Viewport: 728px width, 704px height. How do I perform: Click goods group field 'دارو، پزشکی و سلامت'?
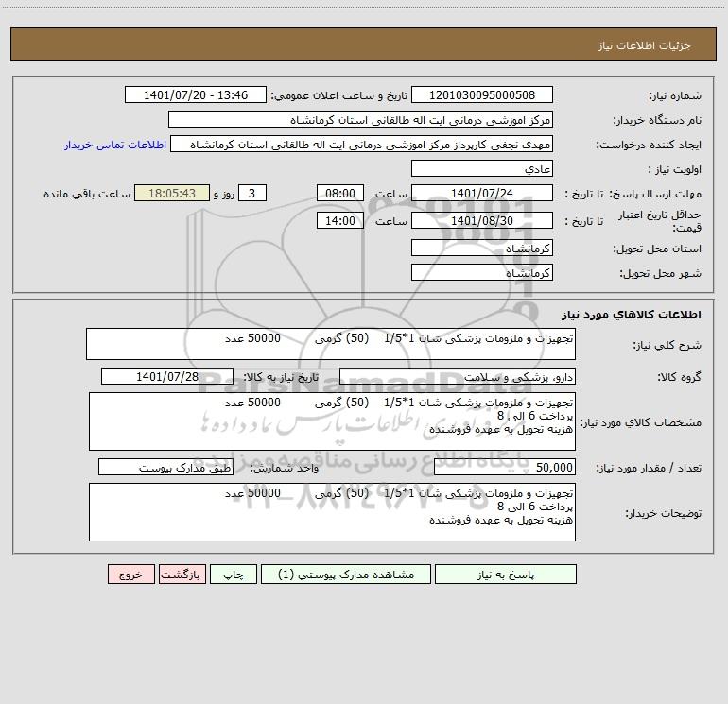click(458, 376)
